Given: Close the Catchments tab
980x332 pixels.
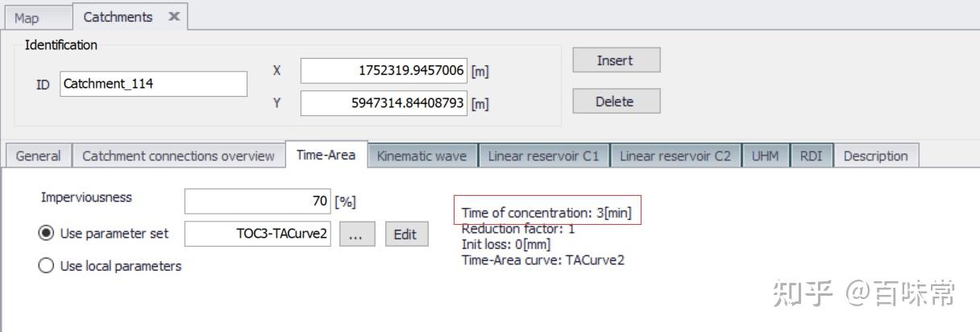Looking at the screenshot, I should [x=174, y=17].
